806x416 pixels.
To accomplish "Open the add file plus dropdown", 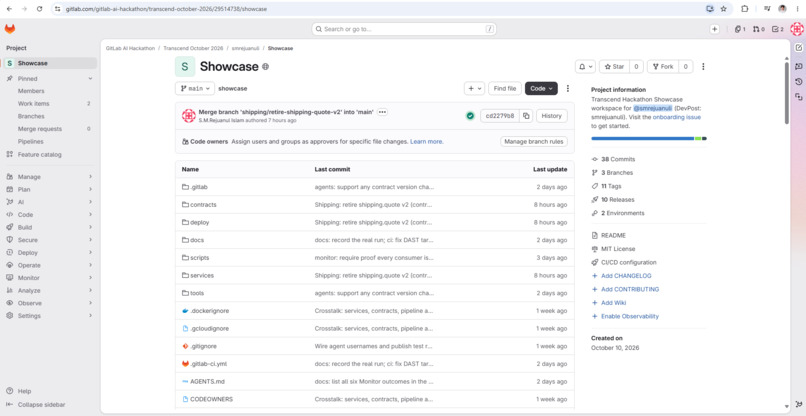I will pos(474,88).
